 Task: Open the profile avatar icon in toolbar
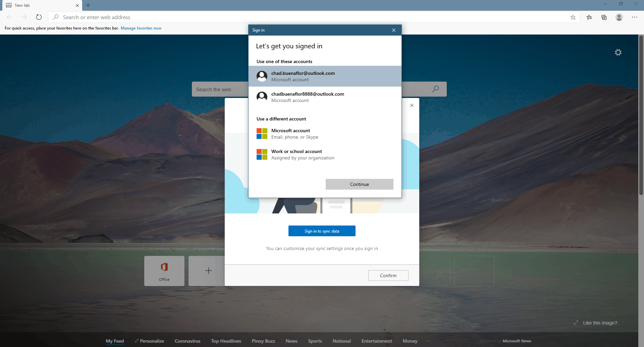pos(619,17)
